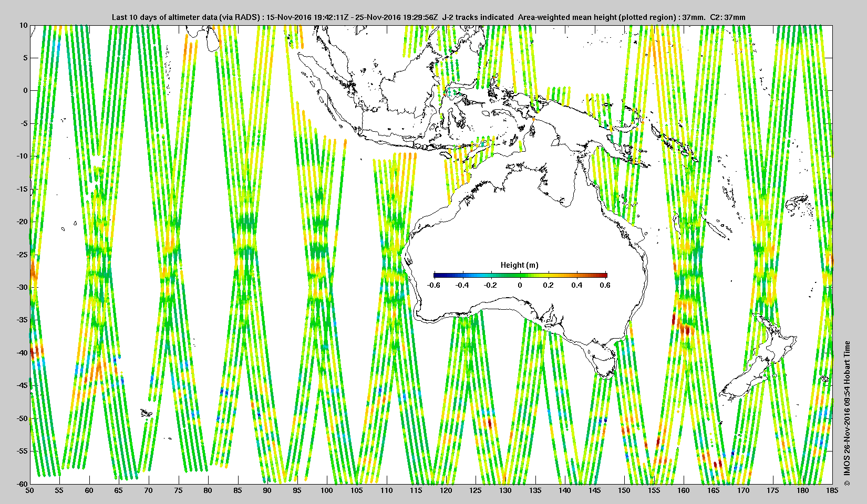Click 'Area-weighted mean height (plotted region)' text
The image size is (867, 504).
(597, 17)
